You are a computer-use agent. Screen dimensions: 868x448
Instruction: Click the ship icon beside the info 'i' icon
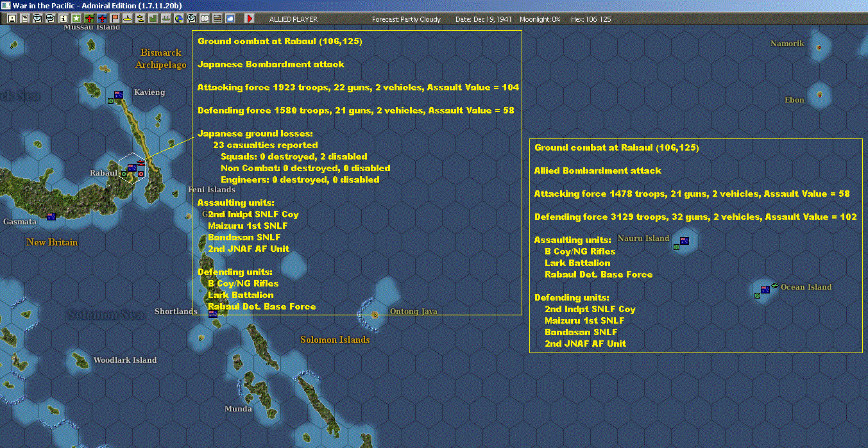[x=50, y=19]
